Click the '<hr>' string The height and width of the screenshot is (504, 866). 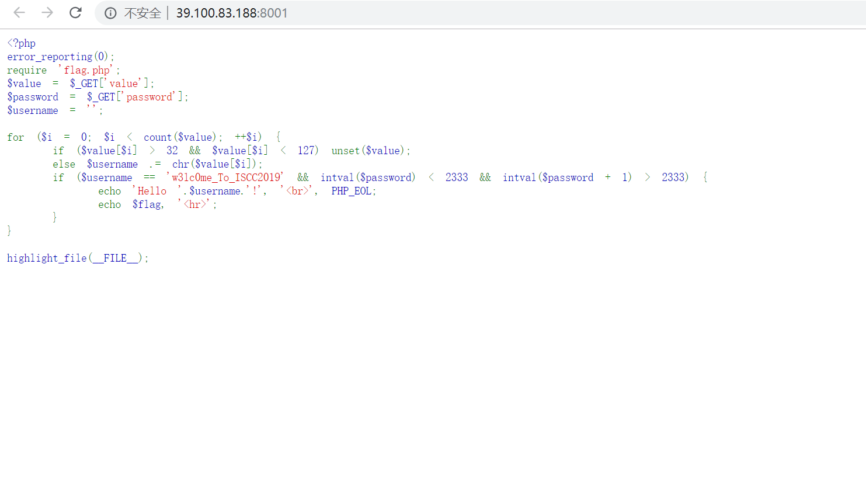[194, 204]
